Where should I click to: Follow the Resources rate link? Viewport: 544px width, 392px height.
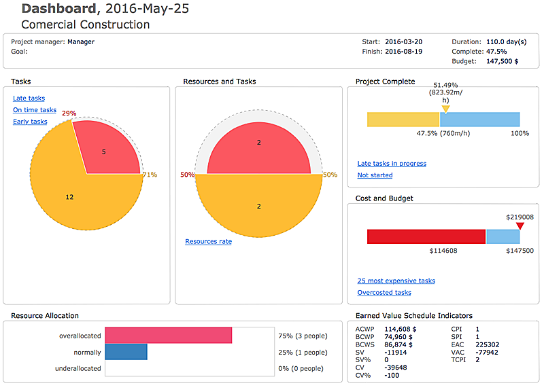click(x=208, y=241)
